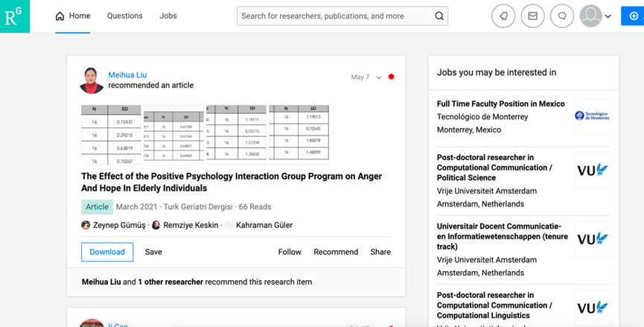
Task: Click the researcher search input field
Action: (335, 16)
